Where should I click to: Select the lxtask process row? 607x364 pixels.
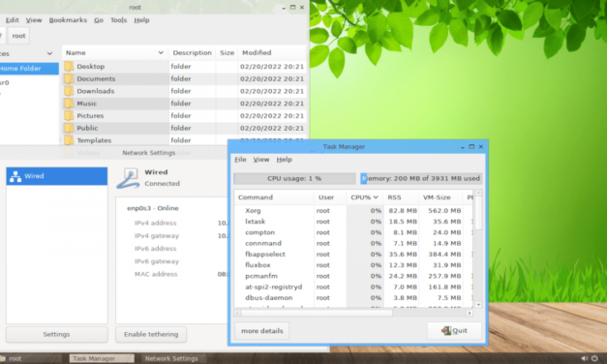pyautogui.click(x=353, y=222)
